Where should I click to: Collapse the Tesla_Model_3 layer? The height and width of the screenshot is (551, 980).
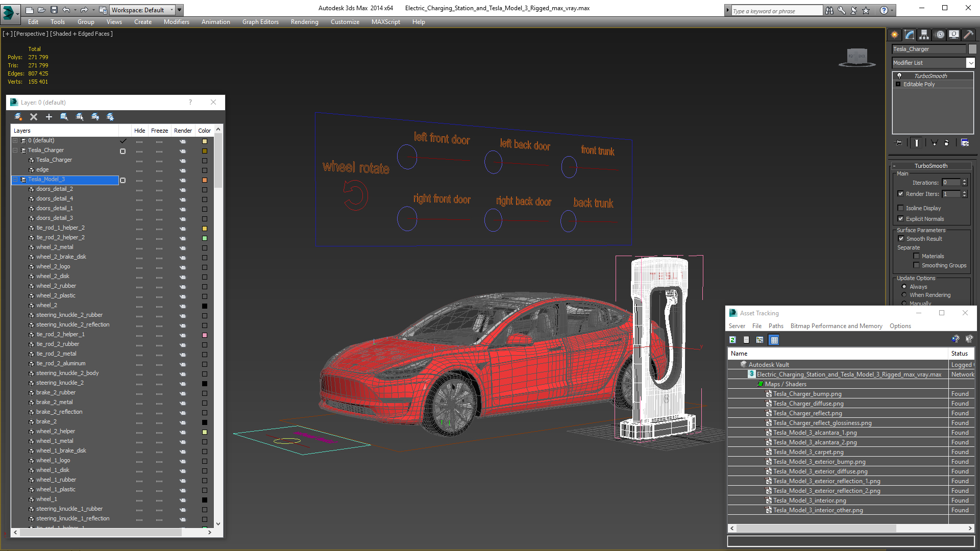15,180
